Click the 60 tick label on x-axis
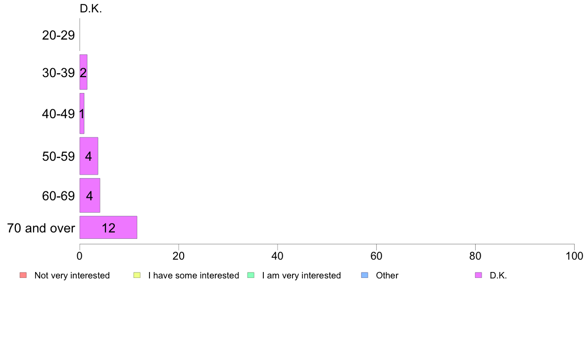Image resolution: width=588 pixels, height=364 pixels. (377, 256)
